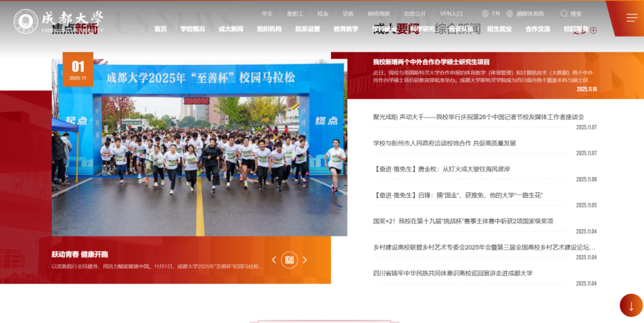Click the featured news summary starting 近日，我校与英国斯特灵大学
Viewport: 644px width, 323px height.
click(x=483, y=76)
